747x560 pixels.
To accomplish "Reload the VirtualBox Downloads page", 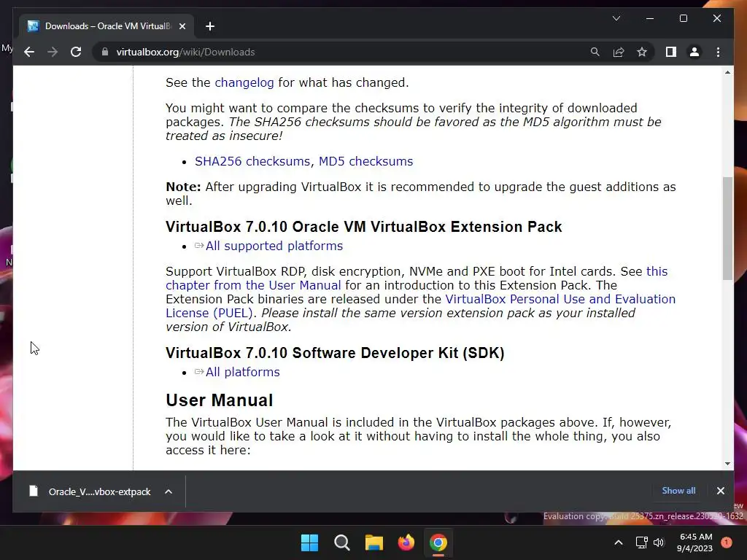I will 76,52.
